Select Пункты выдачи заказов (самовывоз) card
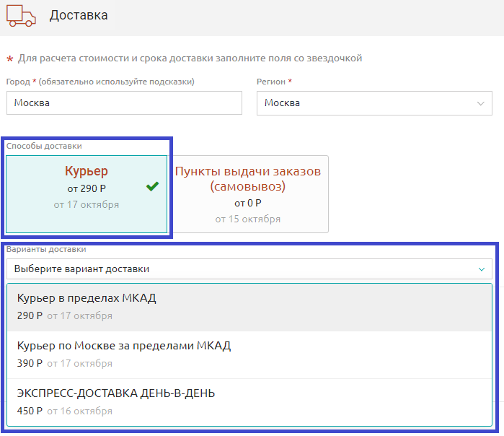Image resolution: width=504 pixels, height=436 pixels. [x=248, y=194]
